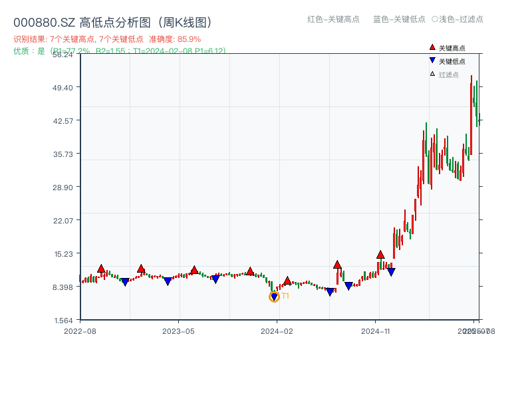
Task: Click the 2023-05 x-axis date label
Action: [x=178, y=331]
